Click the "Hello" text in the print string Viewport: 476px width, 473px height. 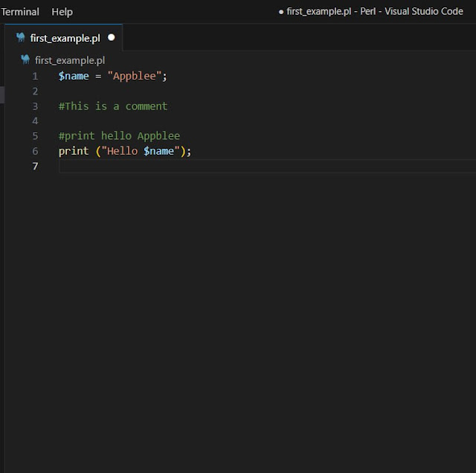point(122,151)
